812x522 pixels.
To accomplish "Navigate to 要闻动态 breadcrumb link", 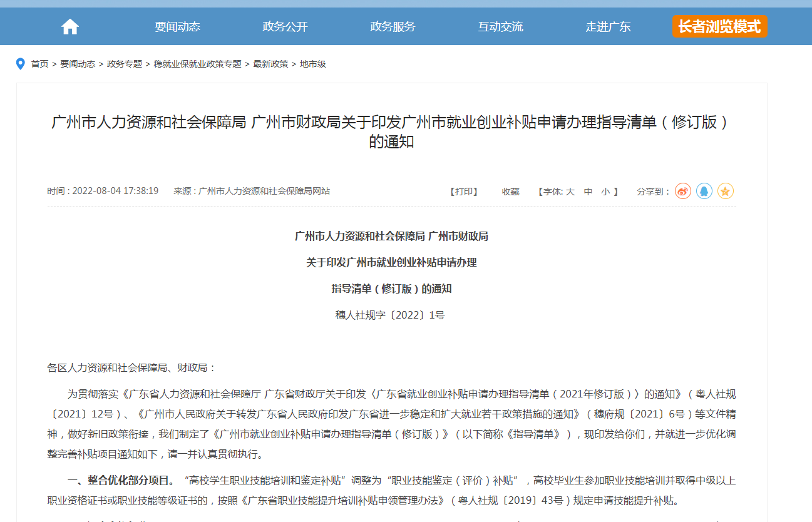I will [78, 64].
